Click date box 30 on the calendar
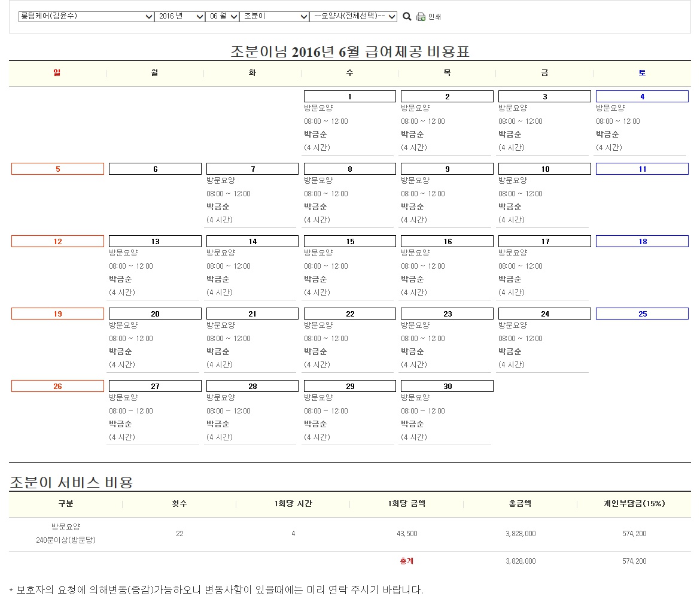700x596 pixels. (x=447, y=386)
